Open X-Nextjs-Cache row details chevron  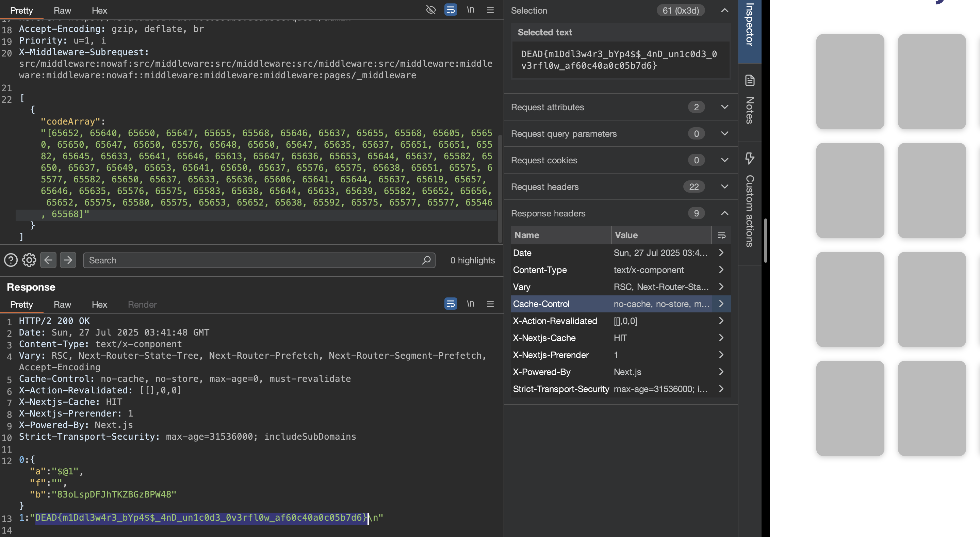[721, 338]
